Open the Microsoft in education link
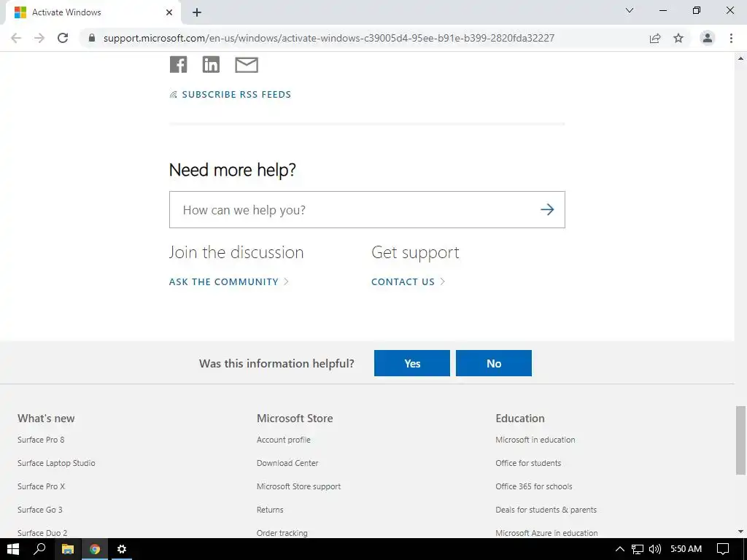747x560 pixels. click(535, 440)
